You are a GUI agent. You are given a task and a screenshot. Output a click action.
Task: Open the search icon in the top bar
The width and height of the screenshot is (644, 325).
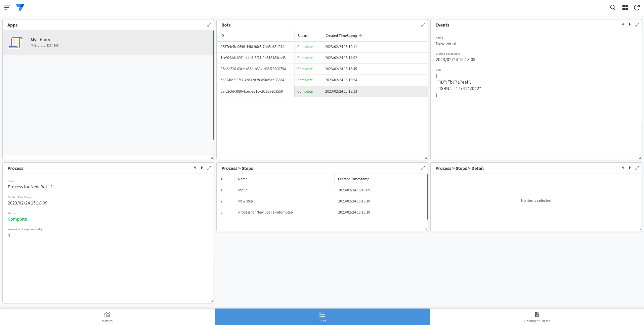tap(612, 7)
